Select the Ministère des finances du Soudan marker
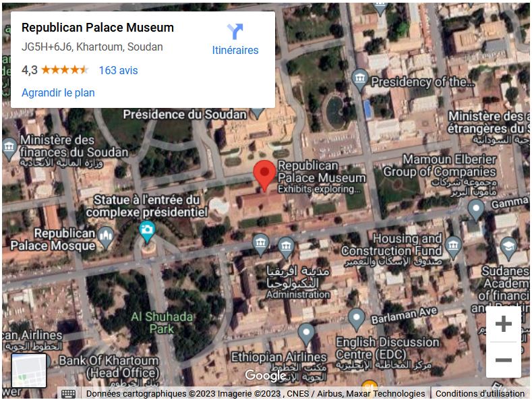The width and height of the screenshot is (532, 402). [x=9, y=148]
